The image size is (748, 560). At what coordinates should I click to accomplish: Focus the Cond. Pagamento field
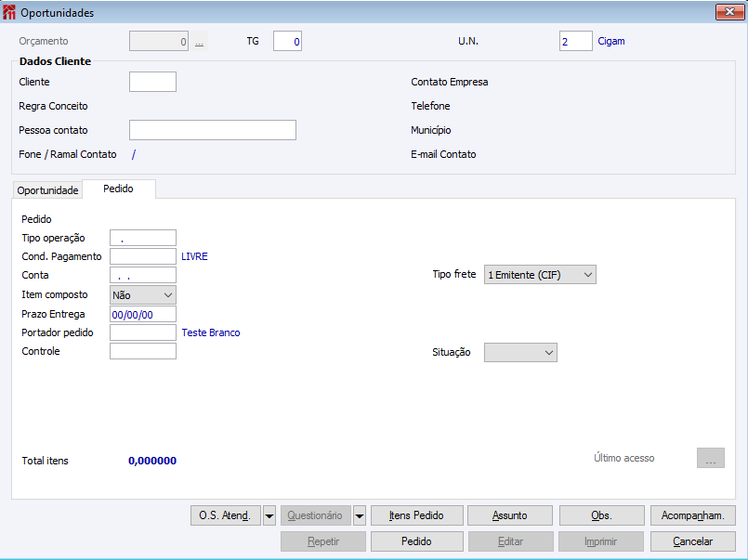point(143,256)
